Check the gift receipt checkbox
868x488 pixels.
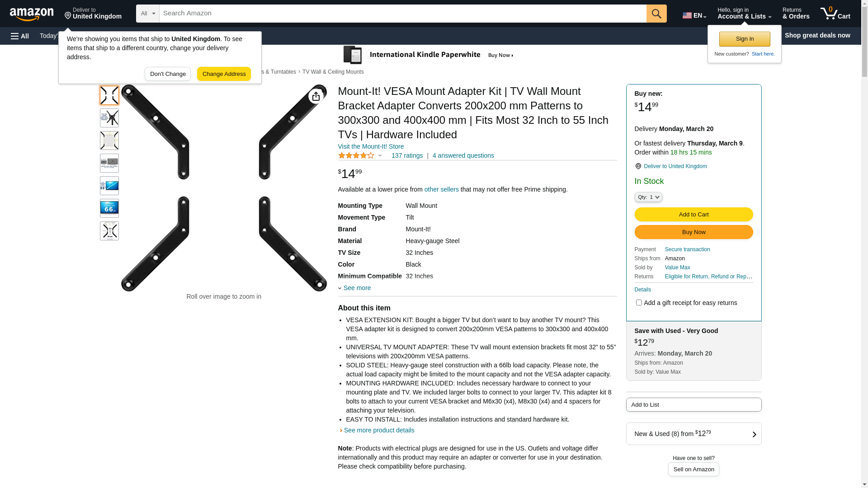(x=639, y=303)
